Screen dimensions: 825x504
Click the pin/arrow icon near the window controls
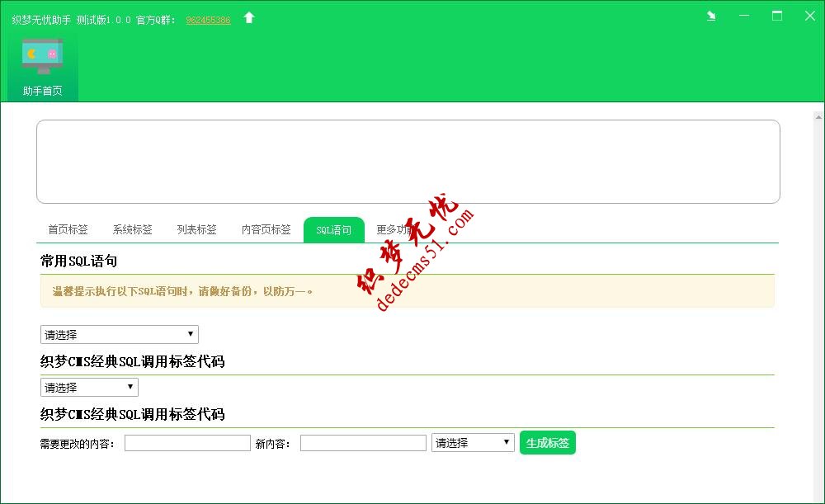point(710,15)
